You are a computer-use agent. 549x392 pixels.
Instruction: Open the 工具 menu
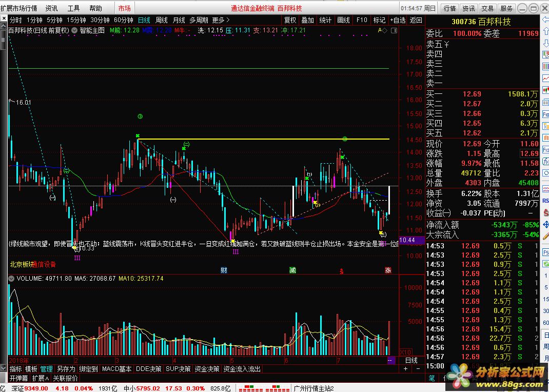pyautogui.click(x=73, y=8)
